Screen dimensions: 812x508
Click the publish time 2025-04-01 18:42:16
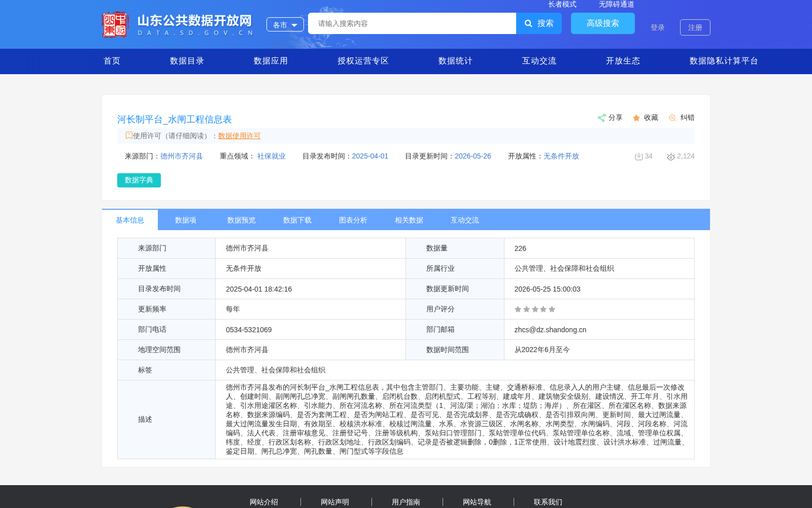click(259, 289)
